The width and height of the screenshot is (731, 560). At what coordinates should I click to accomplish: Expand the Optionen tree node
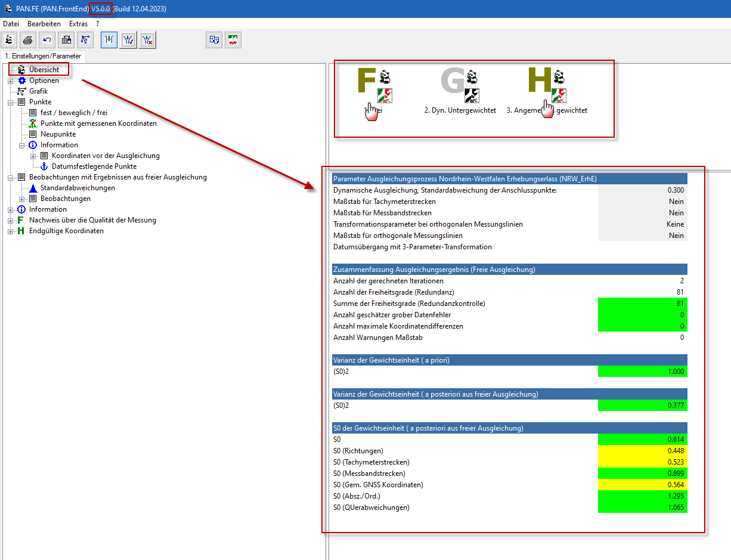(10, 81)
